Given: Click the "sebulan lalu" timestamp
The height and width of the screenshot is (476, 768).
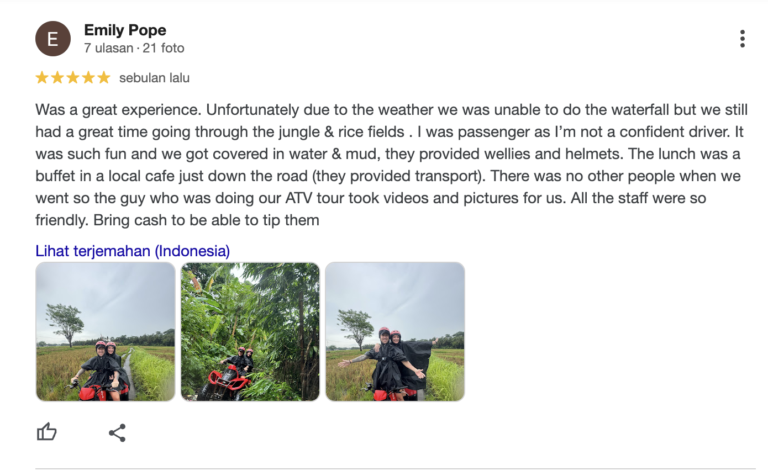Looking at the screenshot, I should [154, 78].
